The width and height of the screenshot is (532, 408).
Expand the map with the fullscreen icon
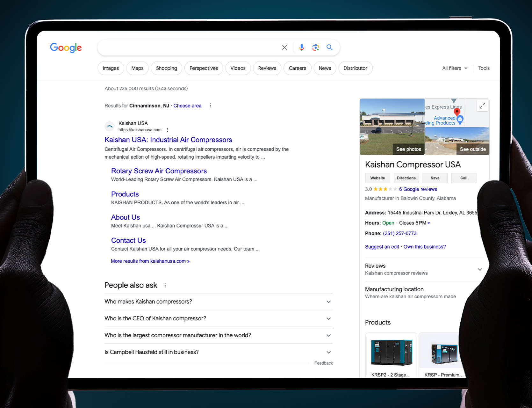482,106
